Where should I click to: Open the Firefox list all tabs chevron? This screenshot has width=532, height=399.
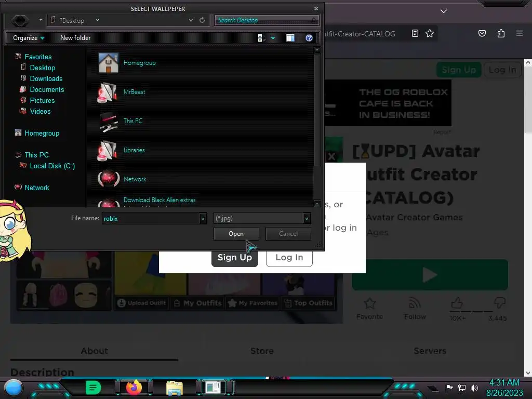click(x=444, y=11)
